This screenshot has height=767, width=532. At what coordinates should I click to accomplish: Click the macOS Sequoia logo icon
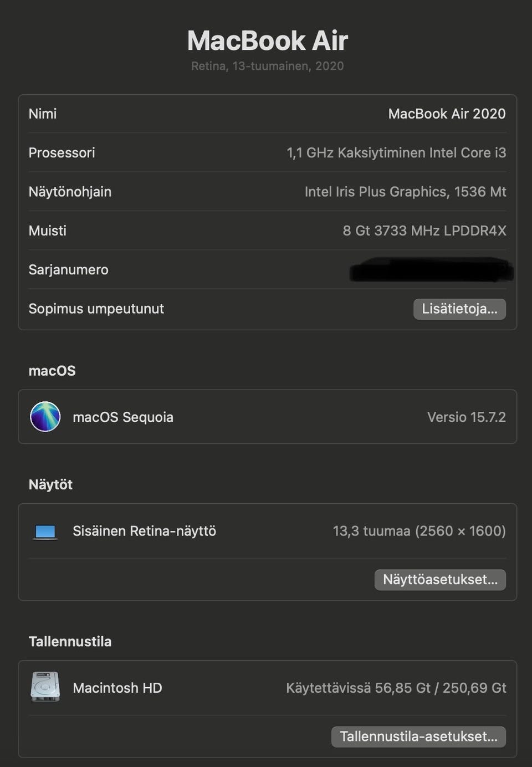click(x=45, y=417)
